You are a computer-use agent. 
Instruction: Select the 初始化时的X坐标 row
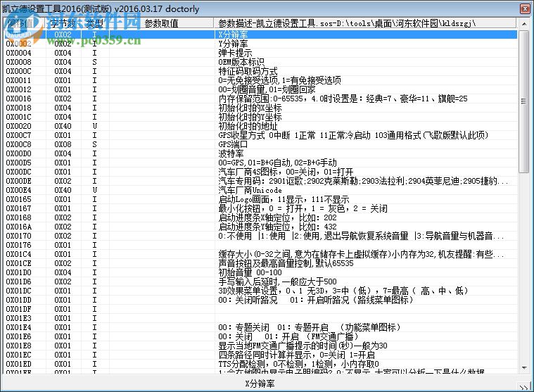261,108
